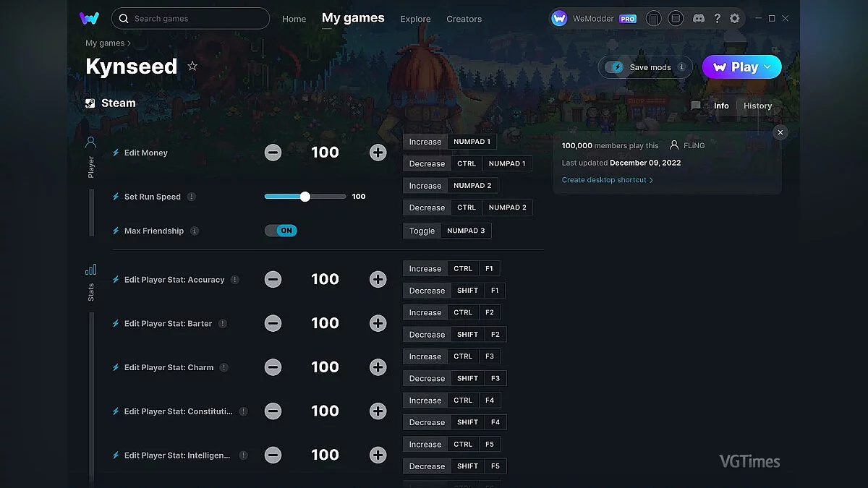Click plus for Intelligence stat
This screenshot has height=488, width=868.
[x=378, y=455]
